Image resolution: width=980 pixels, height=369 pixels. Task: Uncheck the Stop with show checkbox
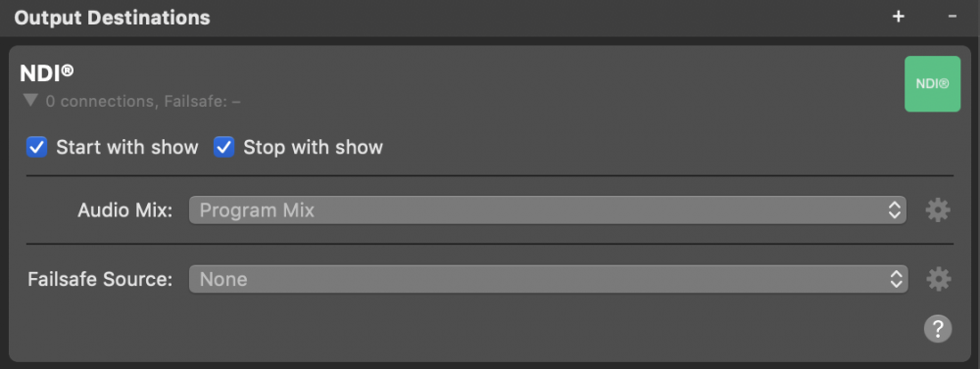[223, 148]
